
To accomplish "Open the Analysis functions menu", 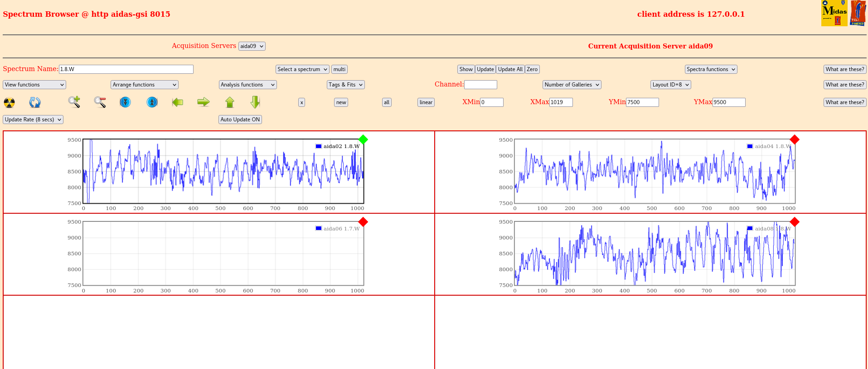I will point(247,85).
